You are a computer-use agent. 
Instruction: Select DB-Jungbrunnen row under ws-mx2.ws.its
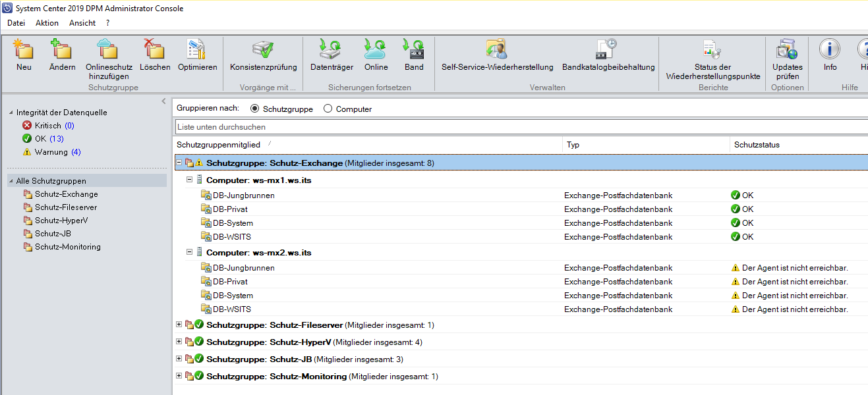point(521,268)
